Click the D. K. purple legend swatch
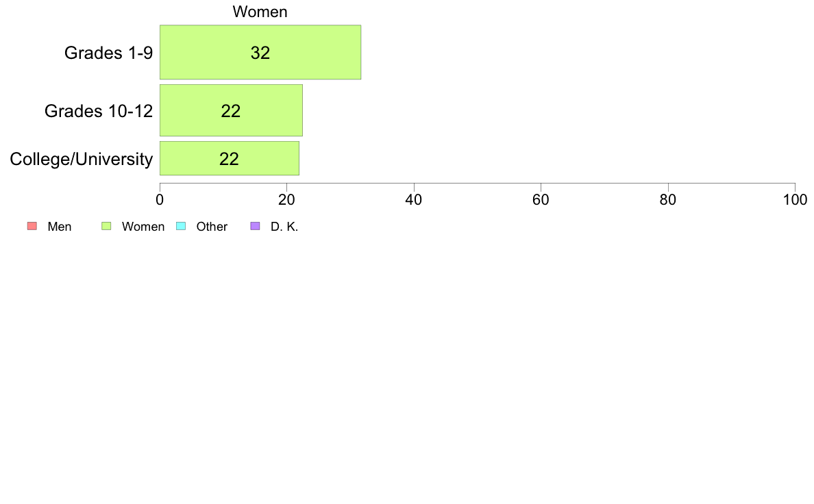This screenshot has height=504, width=814. (255, 226)
